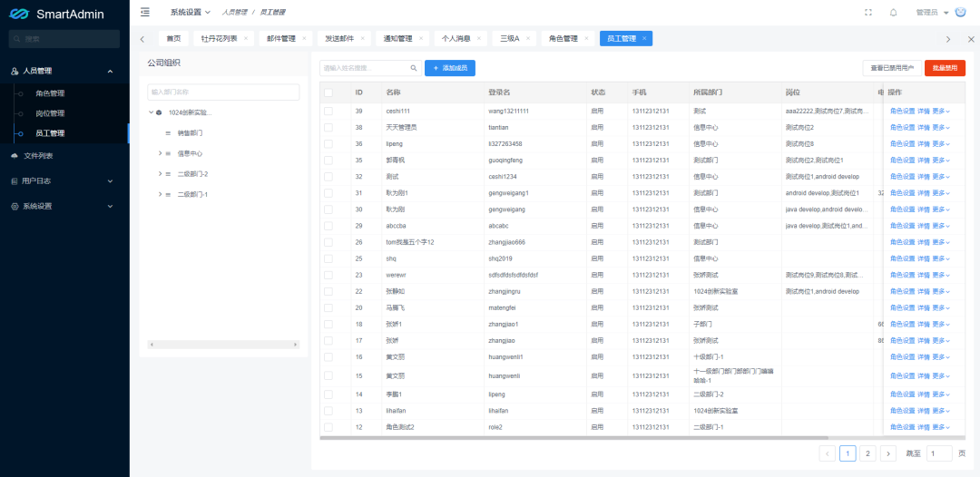This screenshot has width=980, height=477.
Task: Open 角色设置 for 天天管理员 row
Action: click(x=903, y=127)
